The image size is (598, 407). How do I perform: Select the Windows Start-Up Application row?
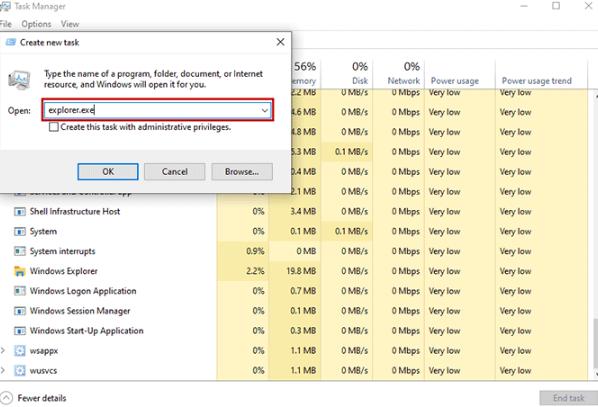(x=294, y=331)
